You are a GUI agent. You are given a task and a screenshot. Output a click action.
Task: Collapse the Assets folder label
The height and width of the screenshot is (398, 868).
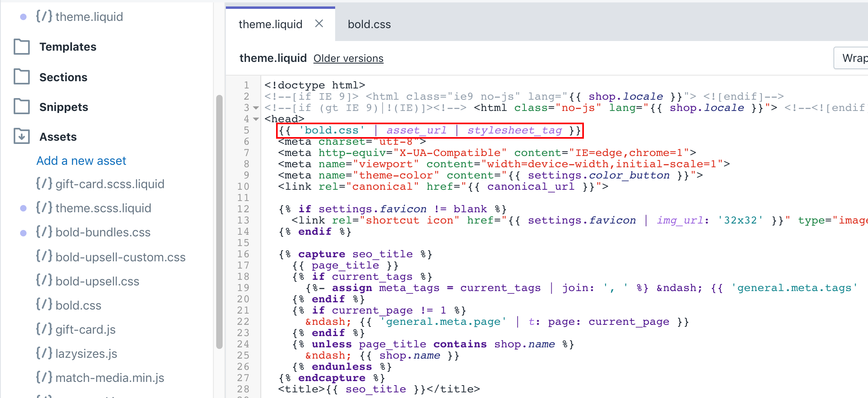[58, 137]
